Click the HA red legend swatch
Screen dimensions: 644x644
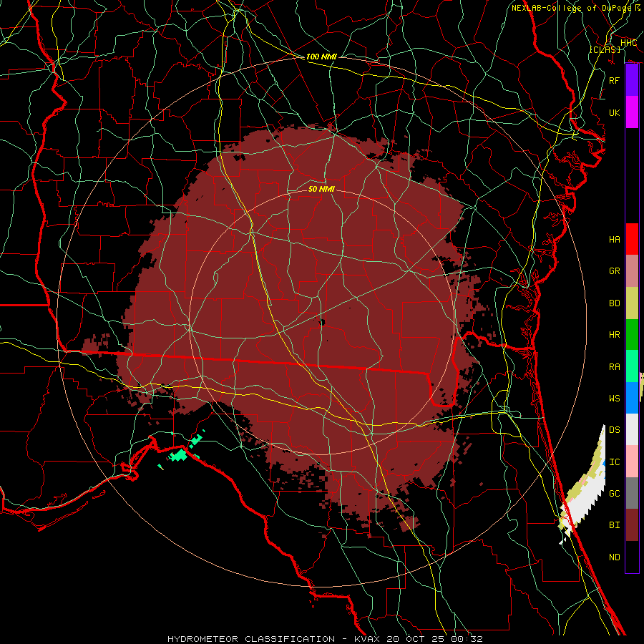click(x=632, y=239)
